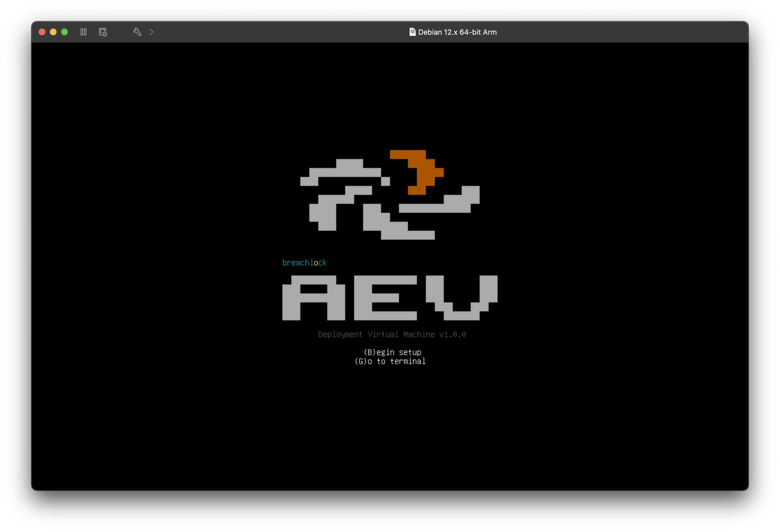Viewport: 780px width, 532px height.
Task: Select the (G)o to terminal option
Action: click(390, 361)
